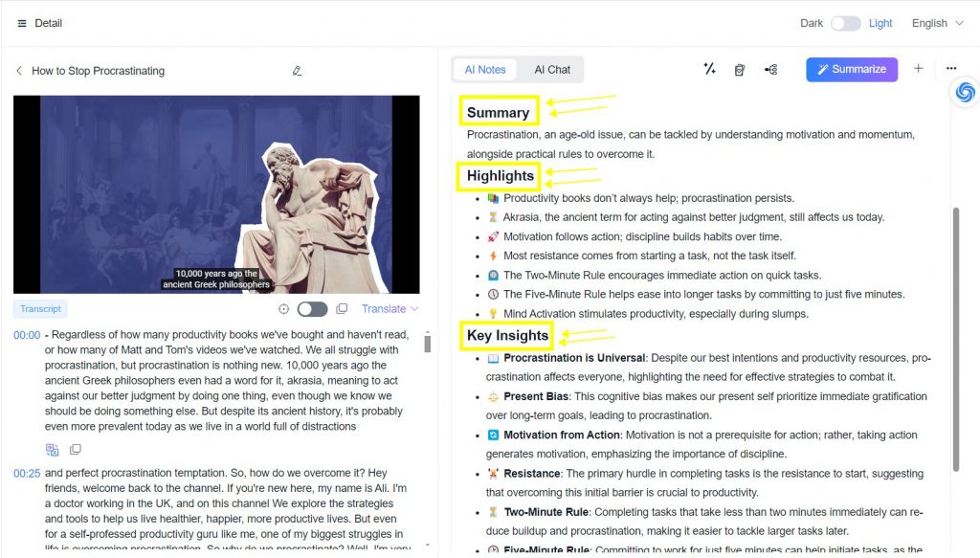Viewport: 980px width, 558px height.
Task: Click the copy notes clipboard icon
Action: tap(740, 69)
